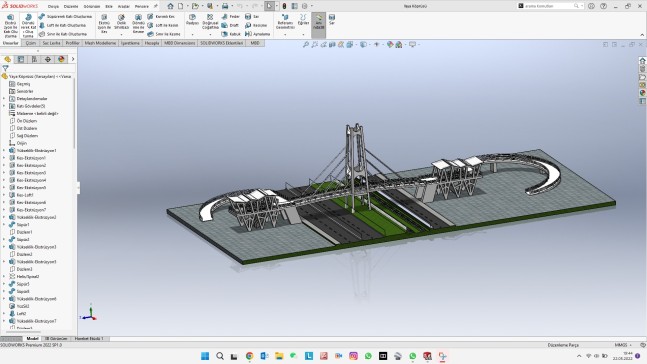Image resolution: width=647 pixels, height=364 pixels.
Task: Select the PropertyManager tab icon
Action: click(x=21, y=59)
